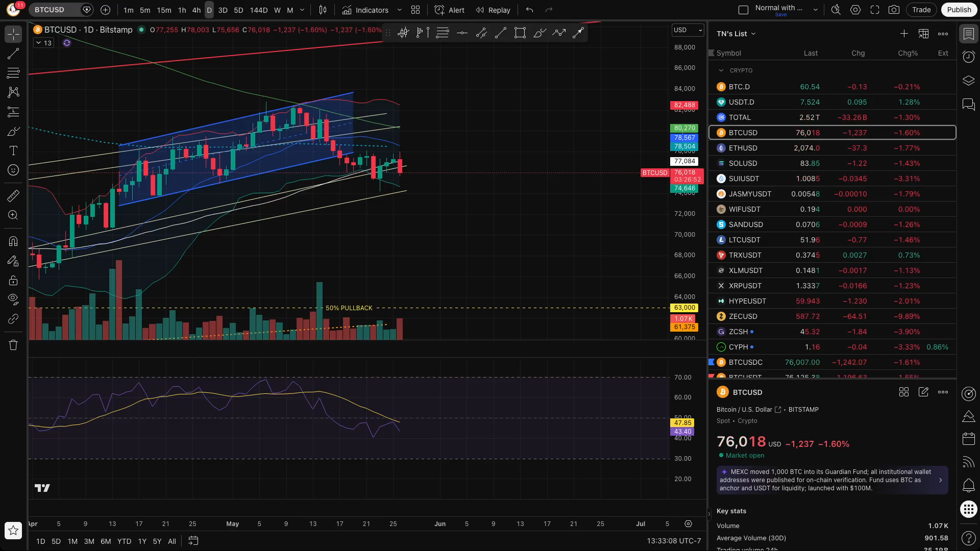Open forecasting and measurement tools

(13, 112)
